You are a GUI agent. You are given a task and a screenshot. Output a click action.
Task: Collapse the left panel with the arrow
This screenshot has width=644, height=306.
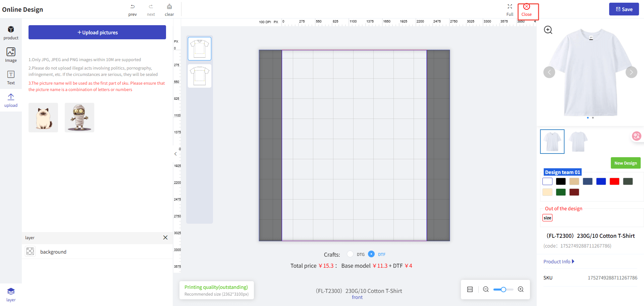pos(175,154)
